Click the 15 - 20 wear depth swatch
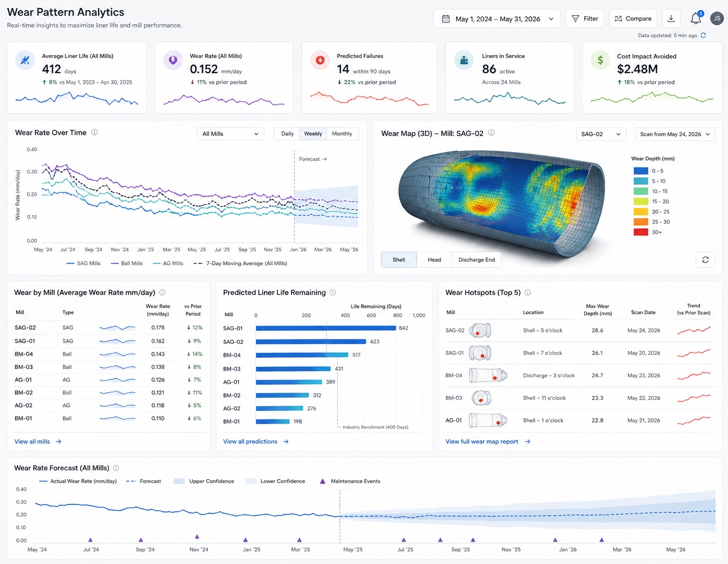Image resolution: width=728 pixels, height=564 pixels. [641, 201]
